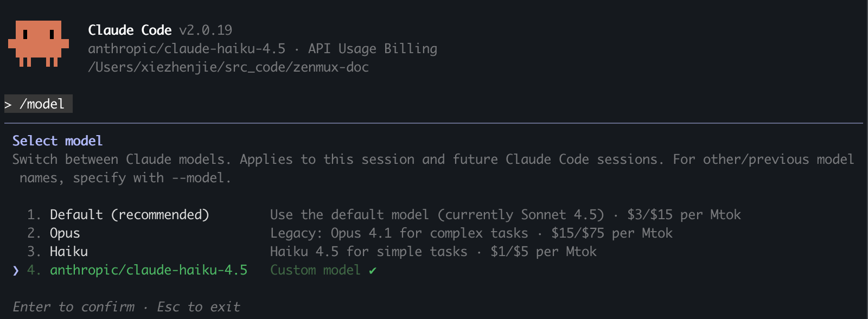Select the Default (recommended) model option
This screenshot has height=319, width=868.
(x=129, y=215)
